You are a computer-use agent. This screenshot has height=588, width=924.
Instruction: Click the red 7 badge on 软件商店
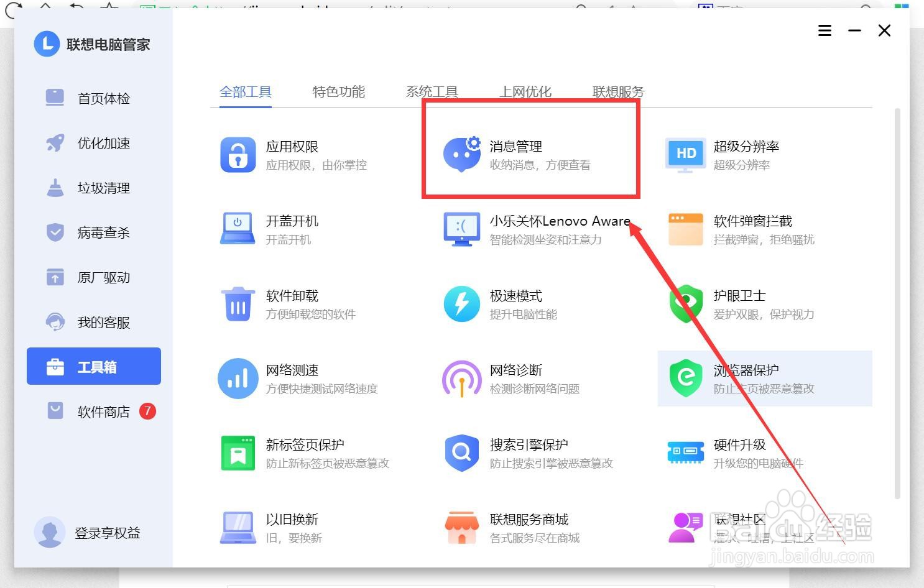pos(147,411)
